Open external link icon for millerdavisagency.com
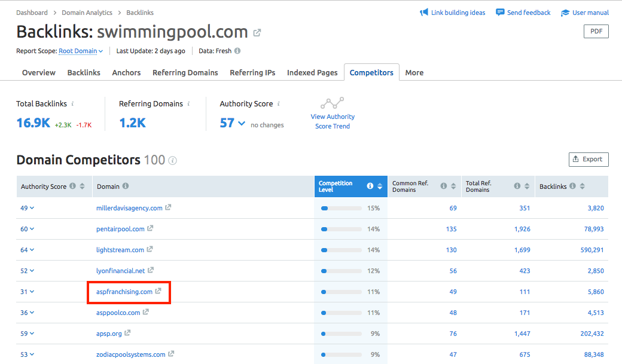 (x=168, y=207)
